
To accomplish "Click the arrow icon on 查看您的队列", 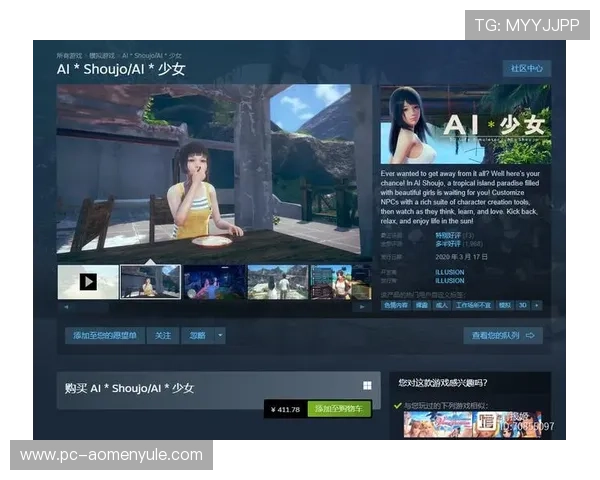I will [x=530, y=335].
